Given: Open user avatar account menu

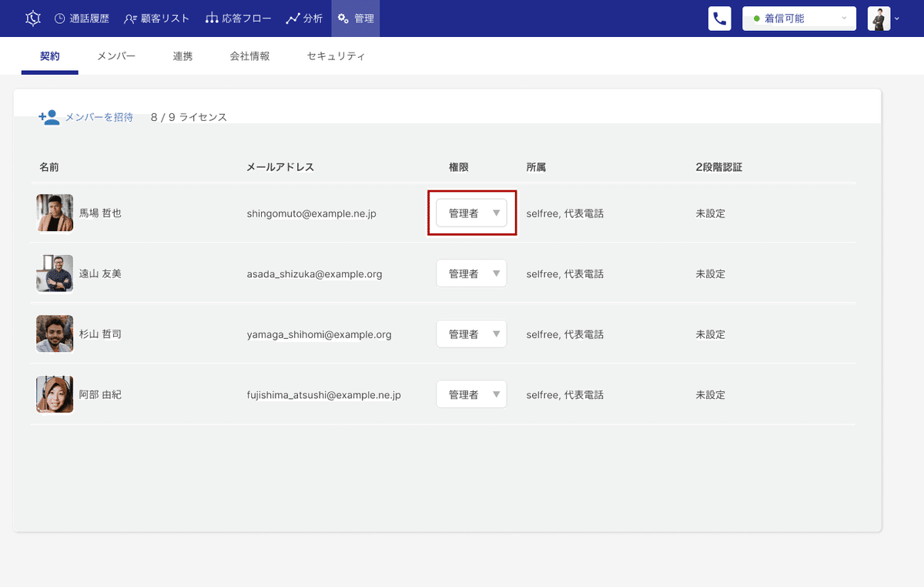Looking at the screenshot, I should 883,18.
